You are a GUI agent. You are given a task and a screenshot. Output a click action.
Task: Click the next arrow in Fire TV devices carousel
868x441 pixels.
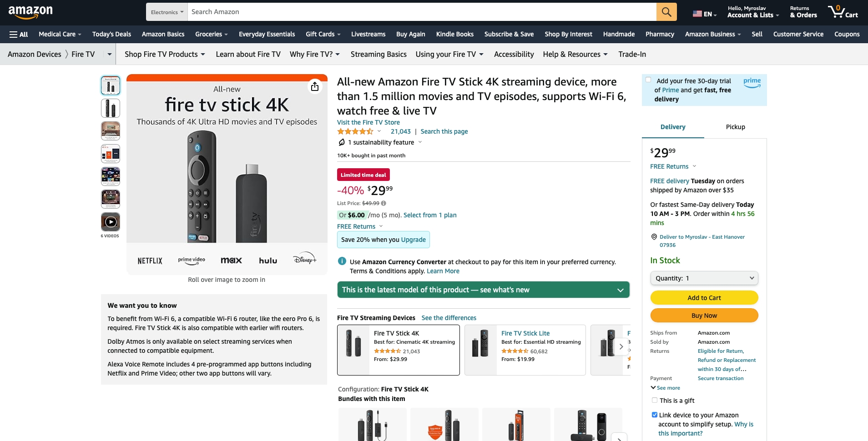621,346
